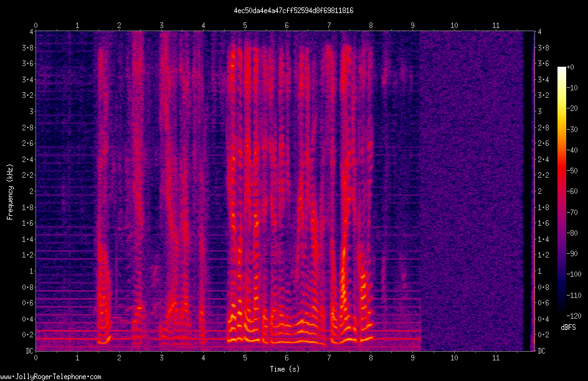Click the 'Frequency (kHz)' axis label

pyautogui.click(x=10, y=192)
